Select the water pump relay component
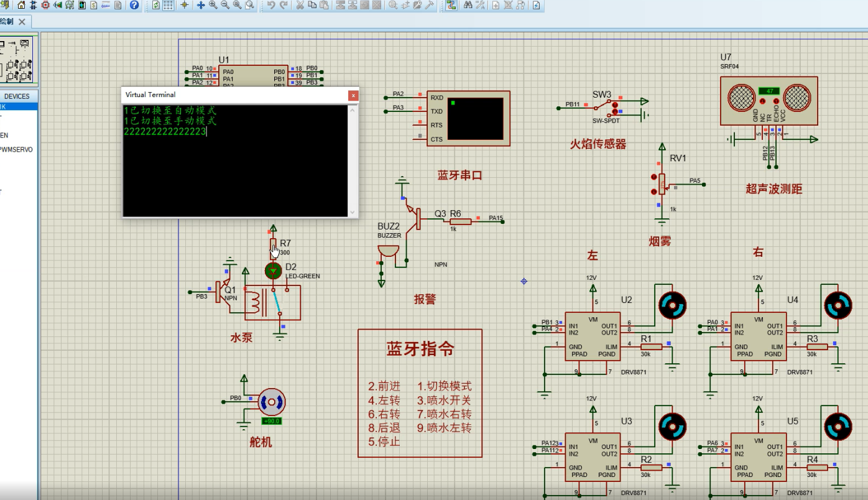Image resolution: width=868 pixels, height=500 pixels. click(x=272, y=303)
